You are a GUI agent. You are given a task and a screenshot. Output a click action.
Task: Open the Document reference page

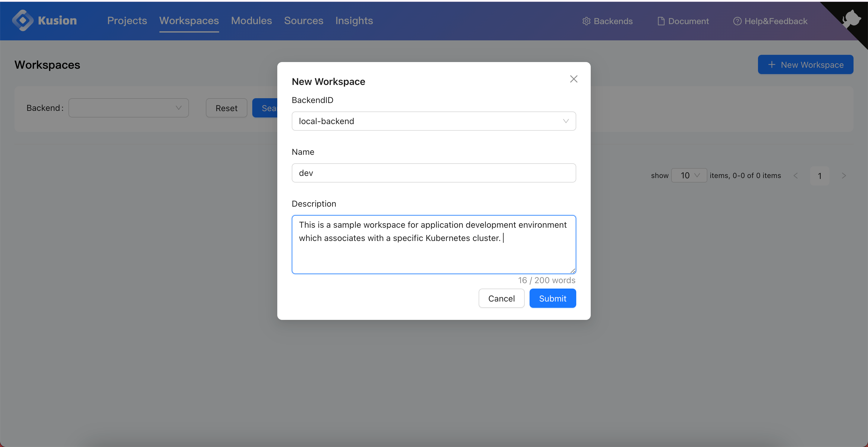[x=682, y=21]
